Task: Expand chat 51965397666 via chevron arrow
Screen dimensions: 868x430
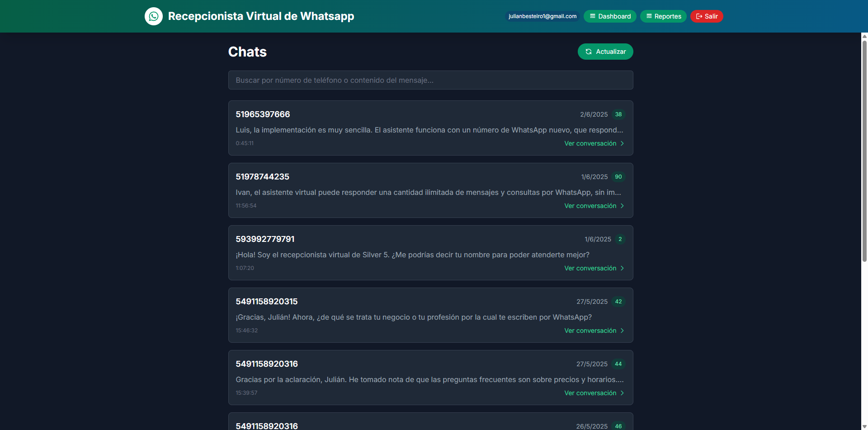Action: [623, 143]
